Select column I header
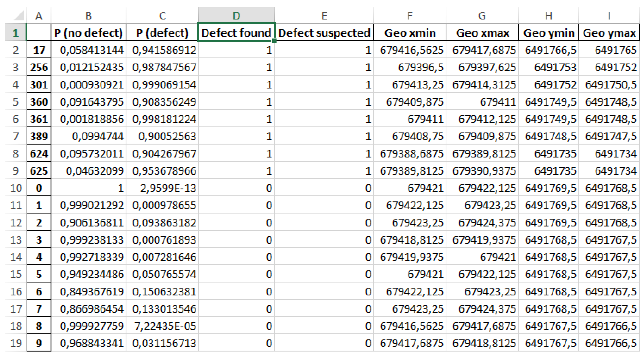This screenshot has width=644, height=356. 609,16
